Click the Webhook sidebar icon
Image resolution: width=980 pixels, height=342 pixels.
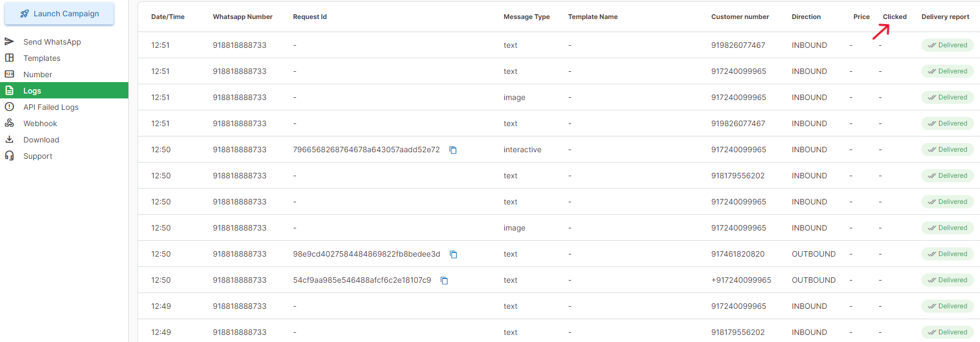[9, 123]
